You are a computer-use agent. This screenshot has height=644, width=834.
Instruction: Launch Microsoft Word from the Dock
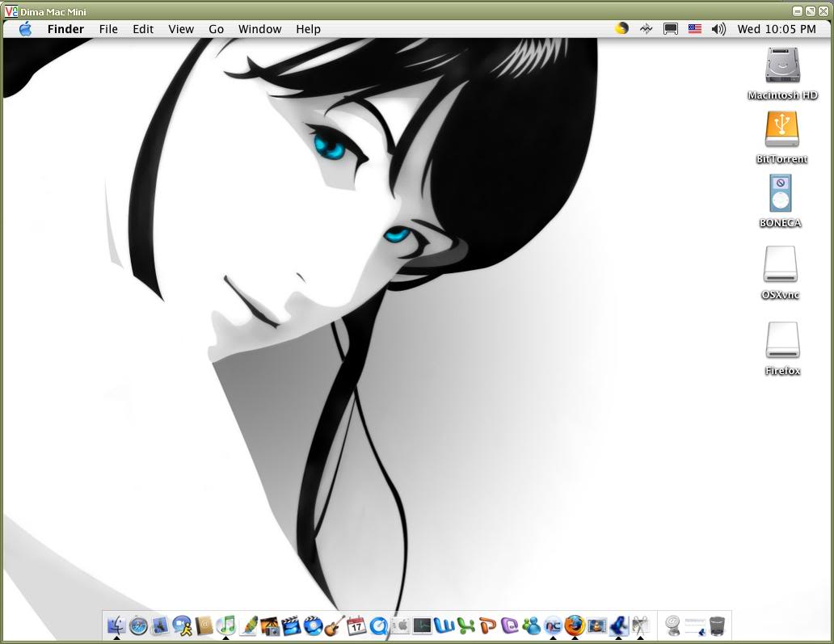(444, 625)
